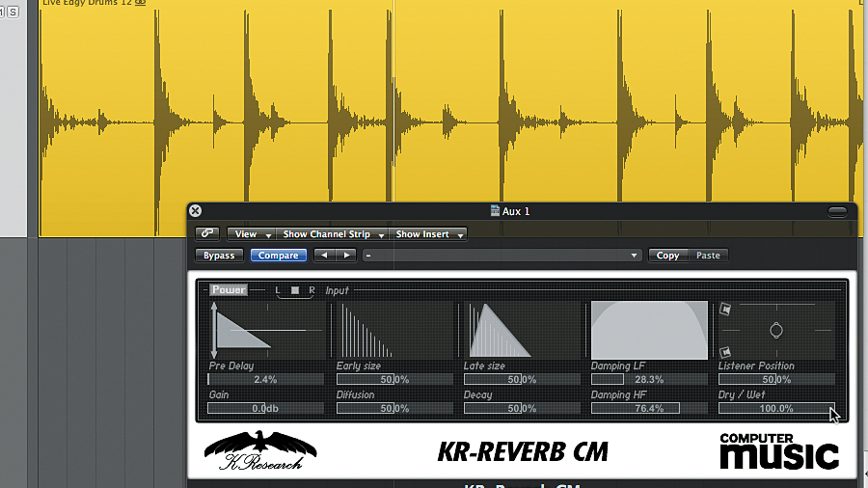Adjust the Listener Position 50.0% slider
The height and width of the screenshot is (488, 868).
tap(776, 380)
